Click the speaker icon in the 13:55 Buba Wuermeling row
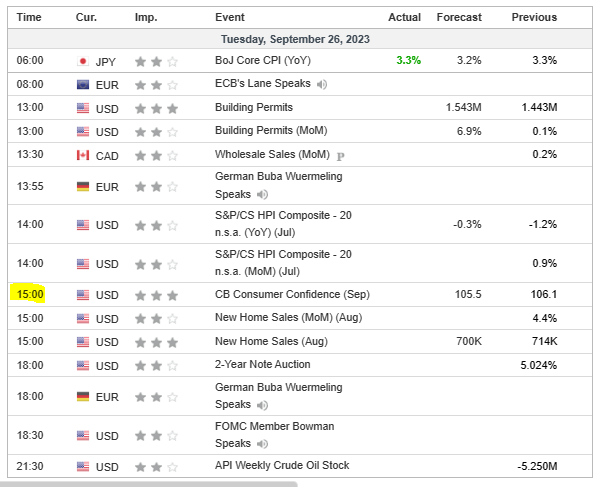The width and height of the screenshot is (602, 487). point(262,195)
